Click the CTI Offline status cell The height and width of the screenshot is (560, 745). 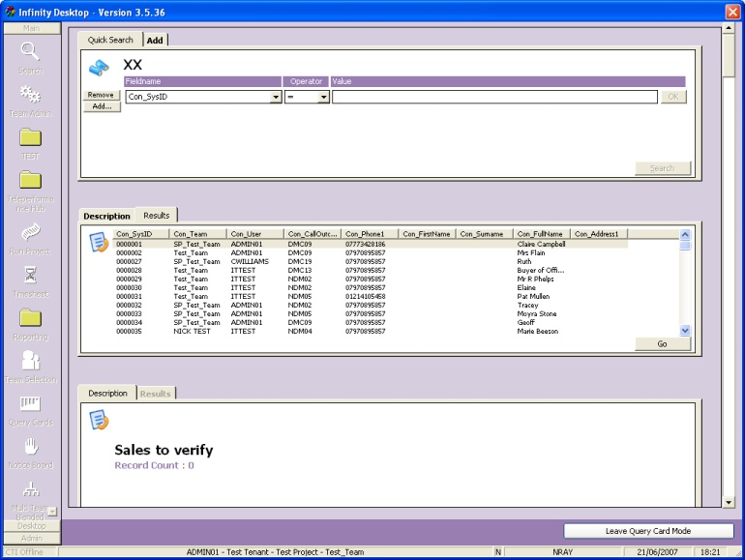[x=30, y=552]
